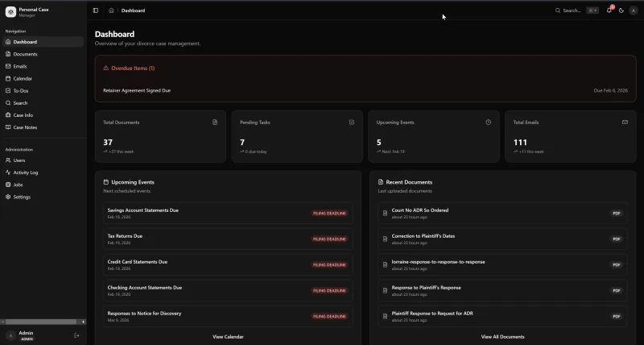Click file icon beside Response to Plaintiff's Response
This screenshot has width=644, height=345.
(x=386, y=291)
